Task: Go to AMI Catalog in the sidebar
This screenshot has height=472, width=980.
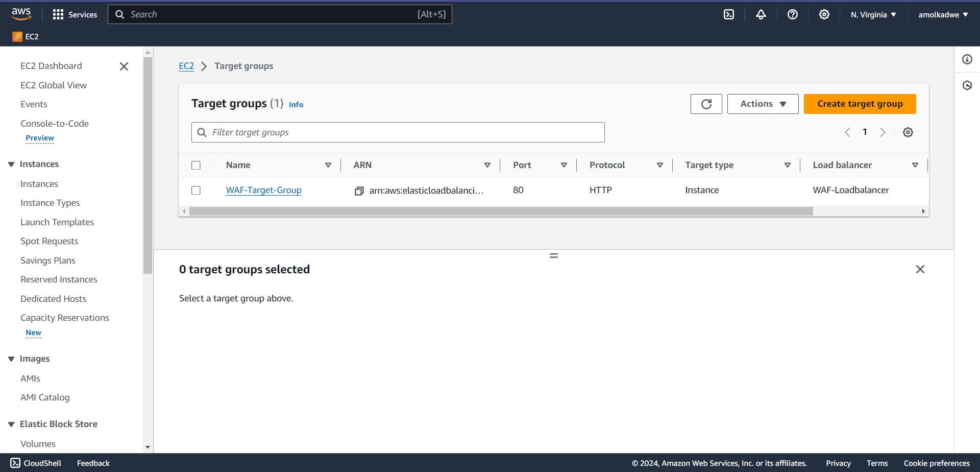Action: (x=45, y=397)
